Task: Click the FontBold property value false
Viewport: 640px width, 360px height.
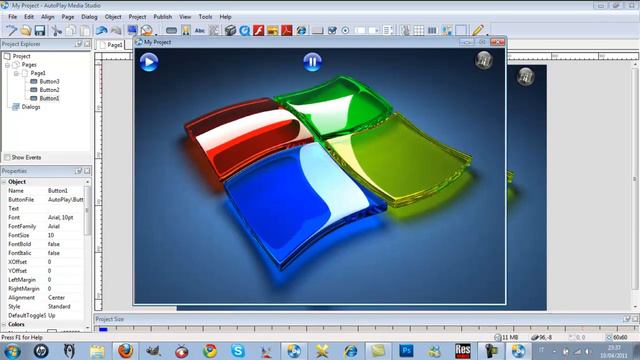Action: [53, 244]
